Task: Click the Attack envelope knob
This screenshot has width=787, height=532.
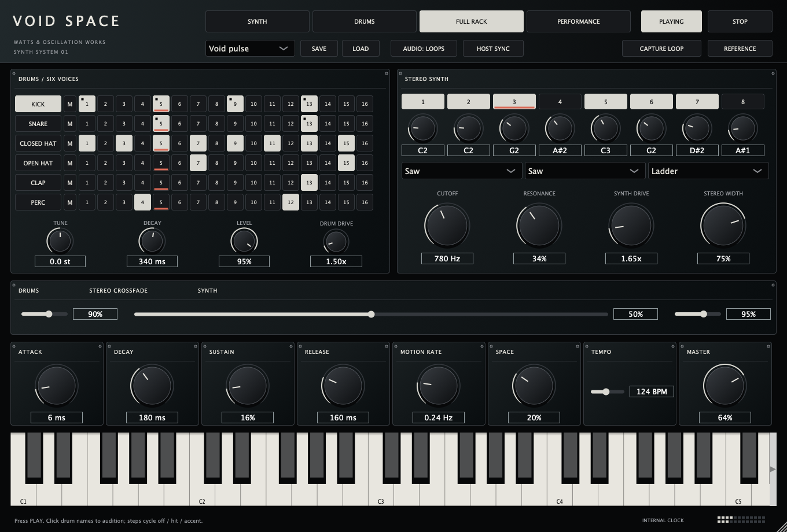Action: 57,386
